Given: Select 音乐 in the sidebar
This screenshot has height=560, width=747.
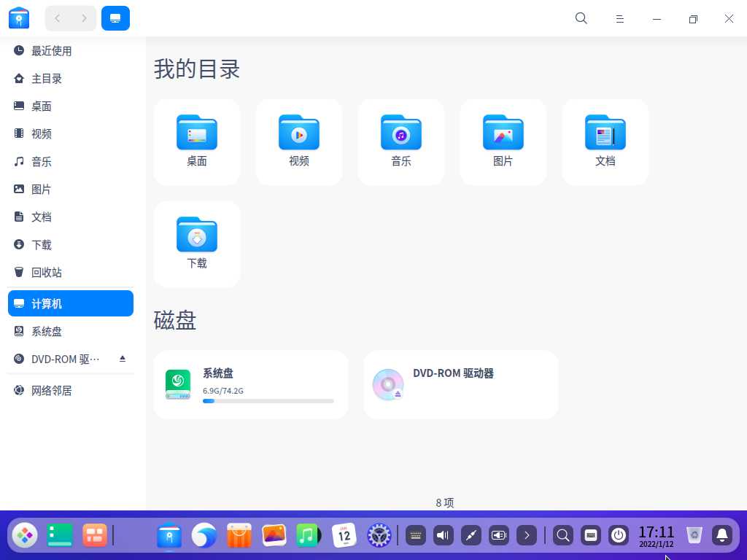Looking at the screenshot, I should click(71, 161).
